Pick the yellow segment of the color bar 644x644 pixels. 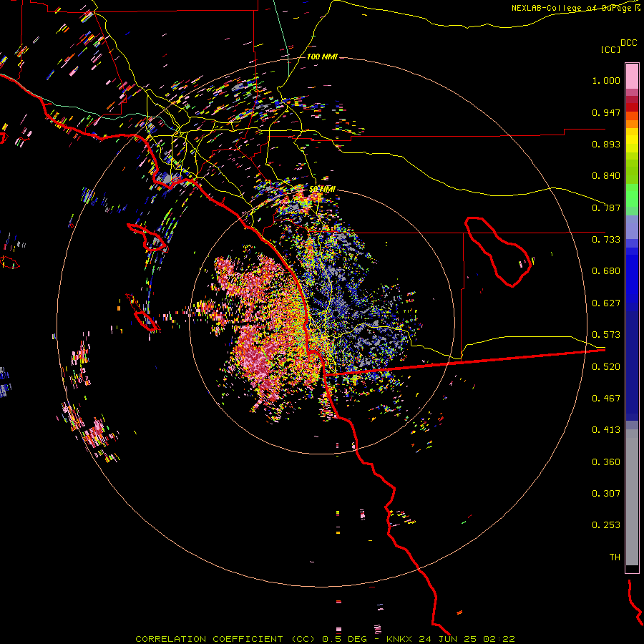(x=632, y=140)
